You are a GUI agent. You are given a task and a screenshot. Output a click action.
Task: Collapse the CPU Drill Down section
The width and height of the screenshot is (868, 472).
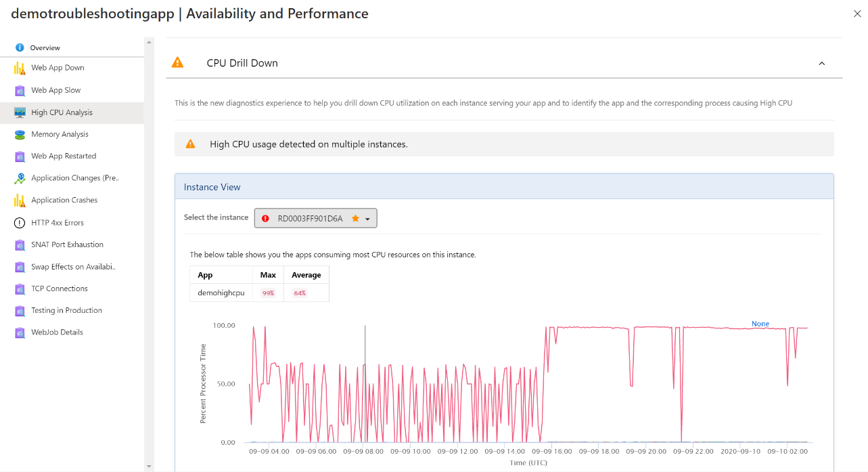pyautogui.click(x=821, y=63)
